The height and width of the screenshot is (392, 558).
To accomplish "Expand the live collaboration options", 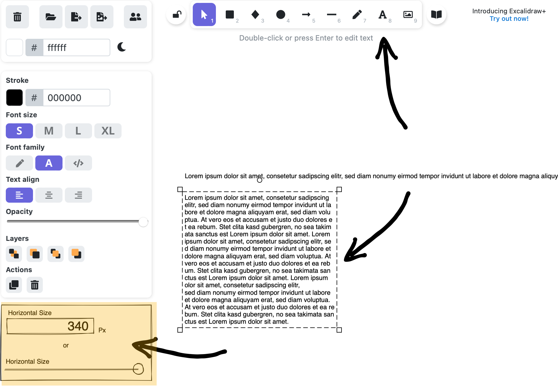I will tap(135, 17).
